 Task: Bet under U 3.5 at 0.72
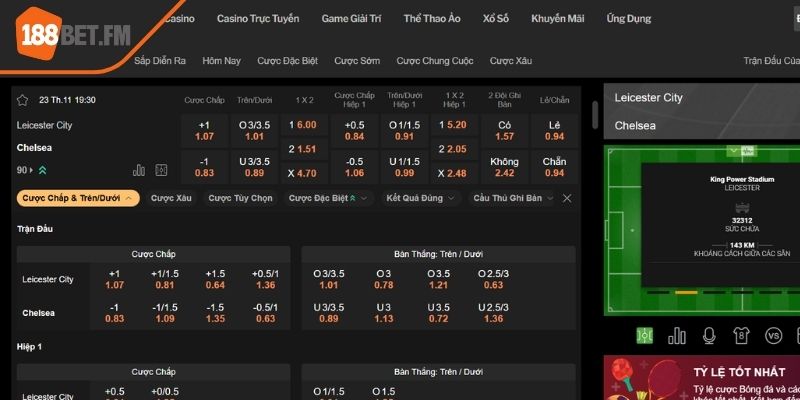438,313
